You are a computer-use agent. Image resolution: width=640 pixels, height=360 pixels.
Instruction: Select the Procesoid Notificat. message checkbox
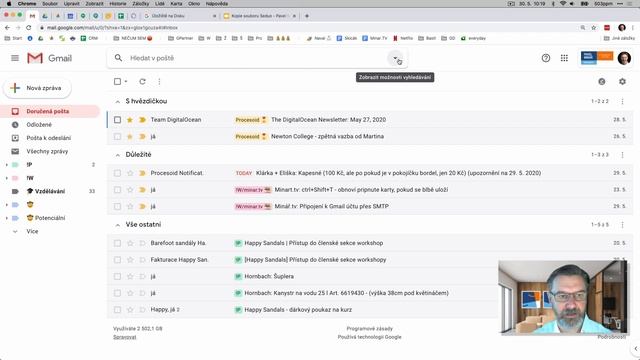coord(118,173)
